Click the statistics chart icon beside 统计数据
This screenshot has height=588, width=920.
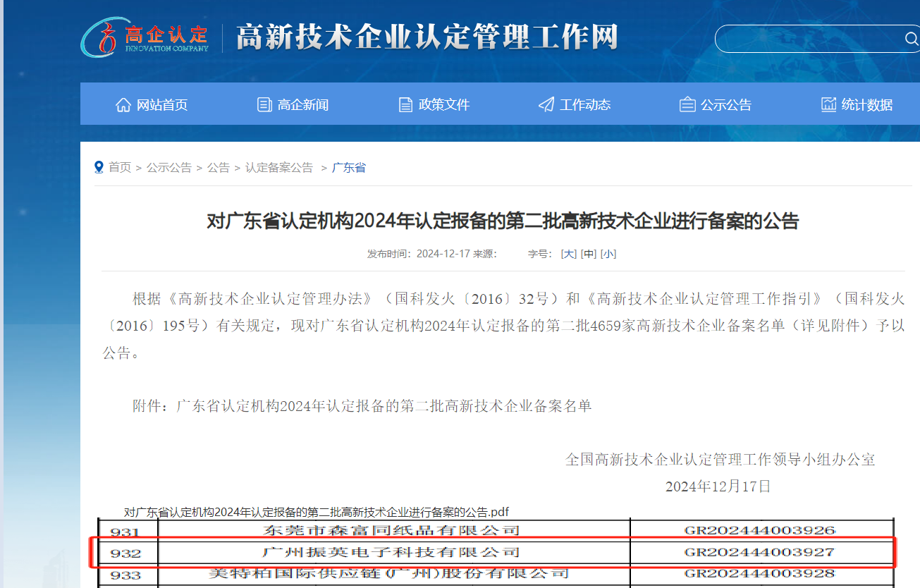[x=828, y=104]
